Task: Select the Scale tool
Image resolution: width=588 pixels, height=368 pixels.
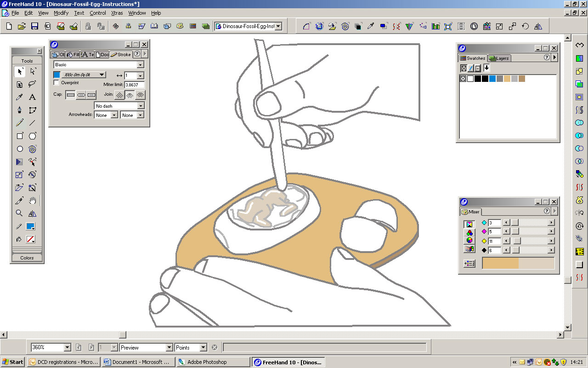Action: pos(20,175)
